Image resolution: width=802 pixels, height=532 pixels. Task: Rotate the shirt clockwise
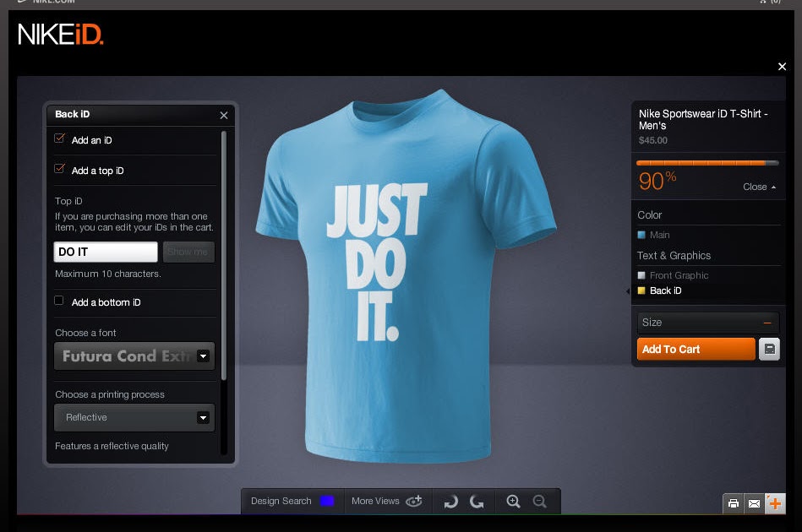point(450,502)
